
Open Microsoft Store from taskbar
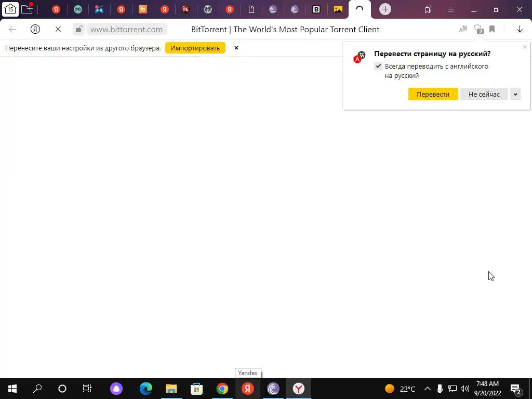tap(197, 389)
